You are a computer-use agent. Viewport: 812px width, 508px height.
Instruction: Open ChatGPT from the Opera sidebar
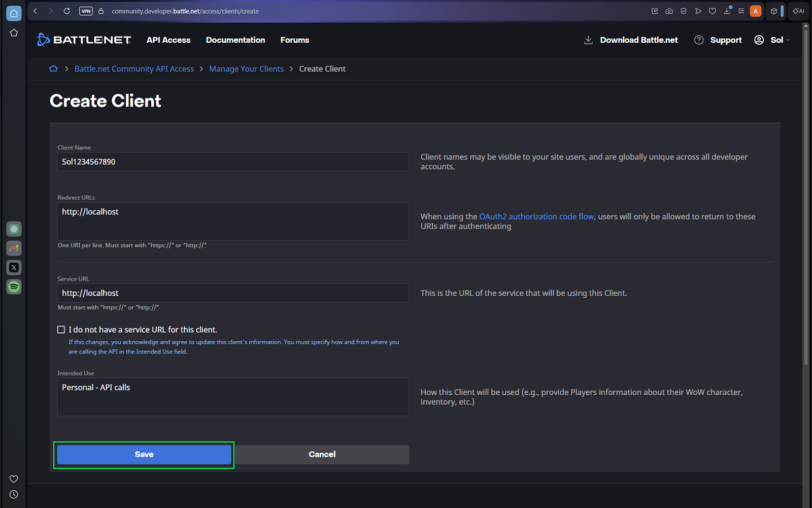(x=14, y=229)
